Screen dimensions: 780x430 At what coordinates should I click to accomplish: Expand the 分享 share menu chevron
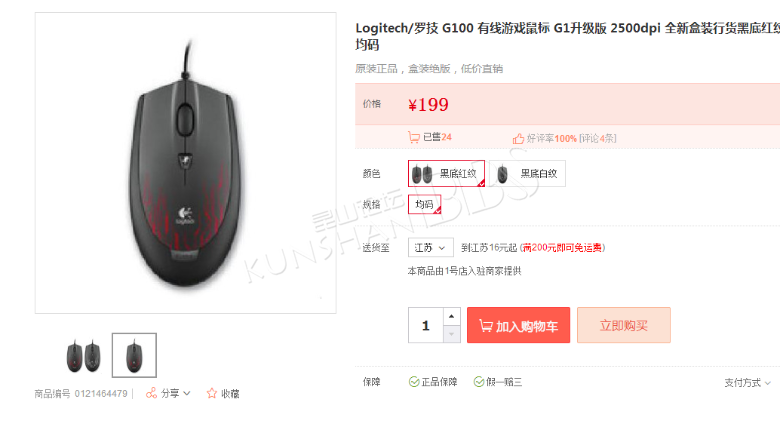(187, 393)
